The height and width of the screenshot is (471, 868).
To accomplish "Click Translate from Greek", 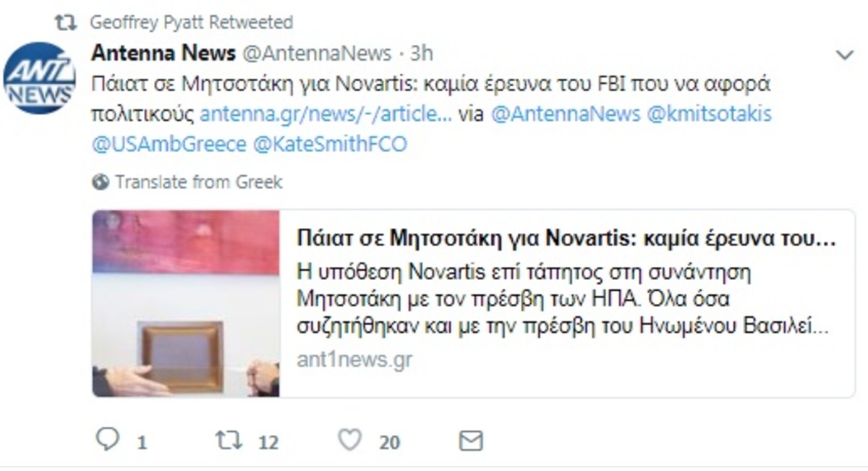I will pyautogui.click(x=199, y=182).
